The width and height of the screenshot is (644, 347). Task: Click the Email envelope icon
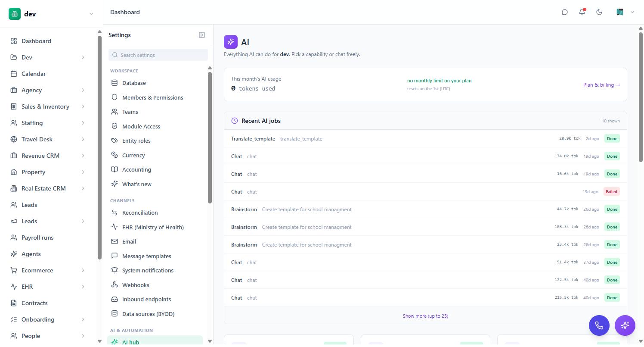pyautogui.click(x=115, y=241)
